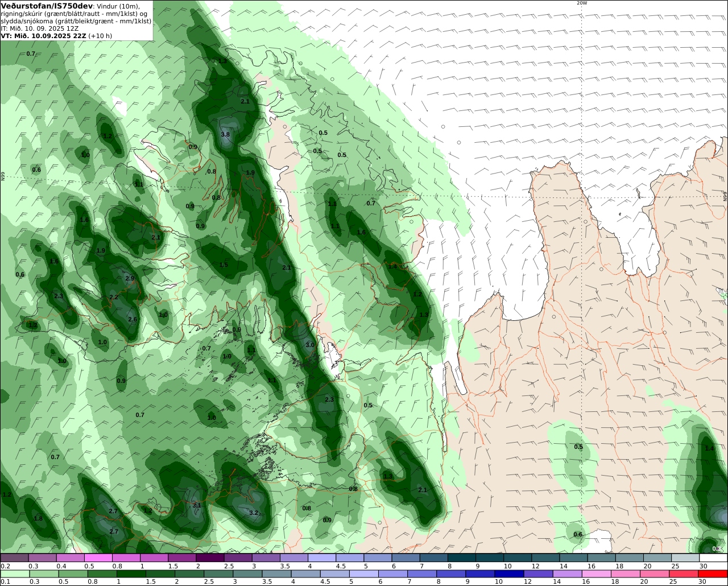Screen dimensions: 728x586
Task: Select the lower-row swatch labeled 4
Action: [305, 573]
